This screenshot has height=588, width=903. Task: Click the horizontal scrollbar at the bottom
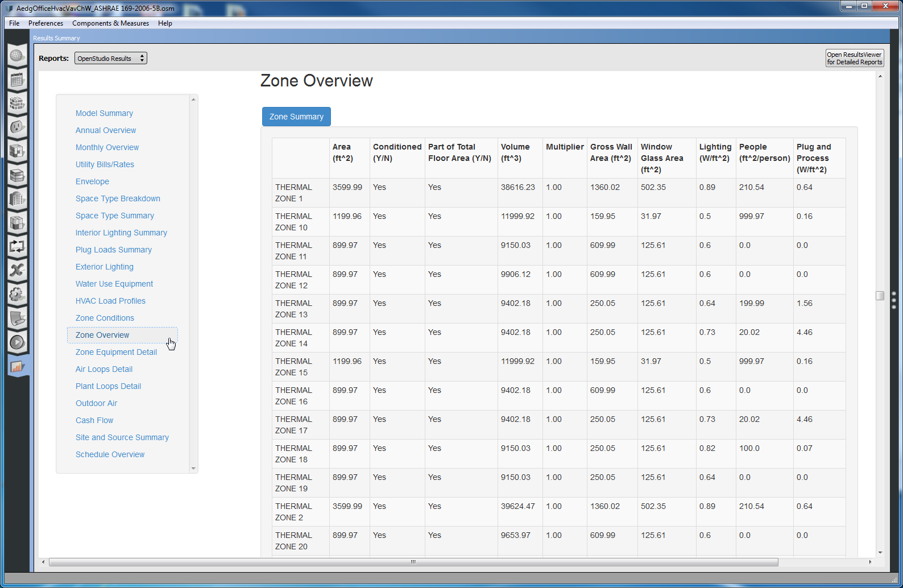click(x=413, y=562)
